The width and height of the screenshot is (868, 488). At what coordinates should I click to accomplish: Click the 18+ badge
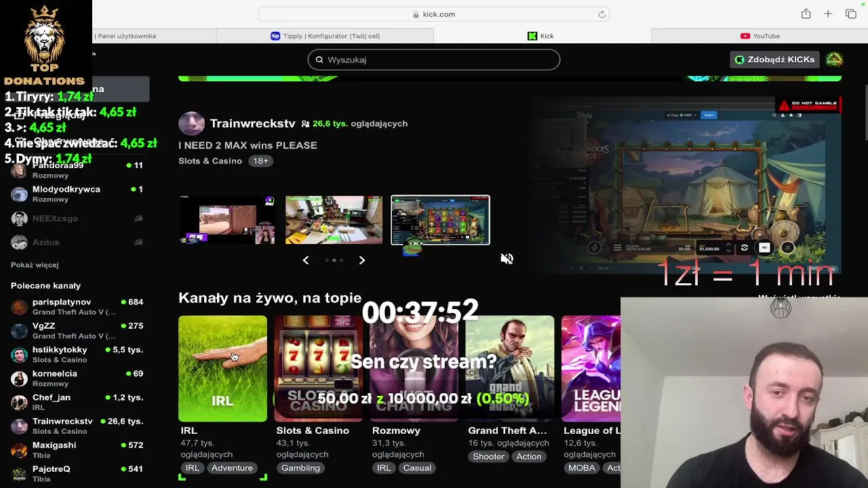click(x=261, y=161)
